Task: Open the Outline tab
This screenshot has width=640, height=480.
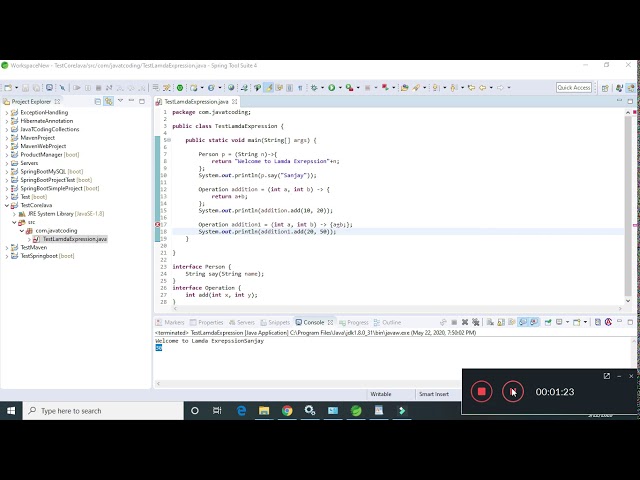Action: [x=387, y=322]
